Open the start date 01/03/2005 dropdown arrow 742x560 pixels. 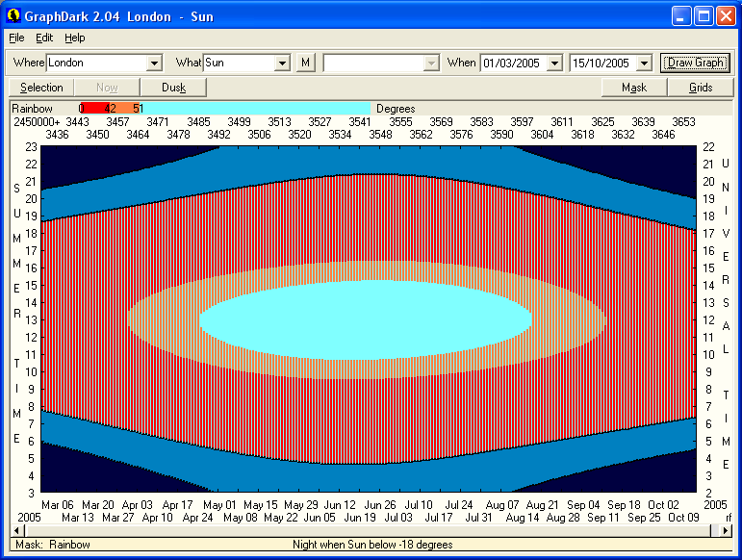[553, 64]
